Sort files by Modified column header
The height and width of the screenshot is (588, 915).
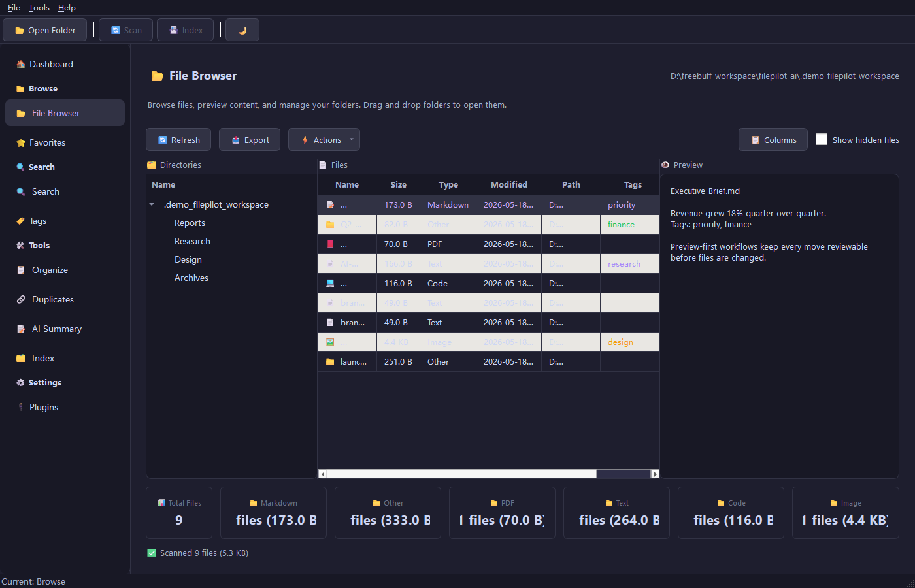pyautogui.click(x=509, y=185)
